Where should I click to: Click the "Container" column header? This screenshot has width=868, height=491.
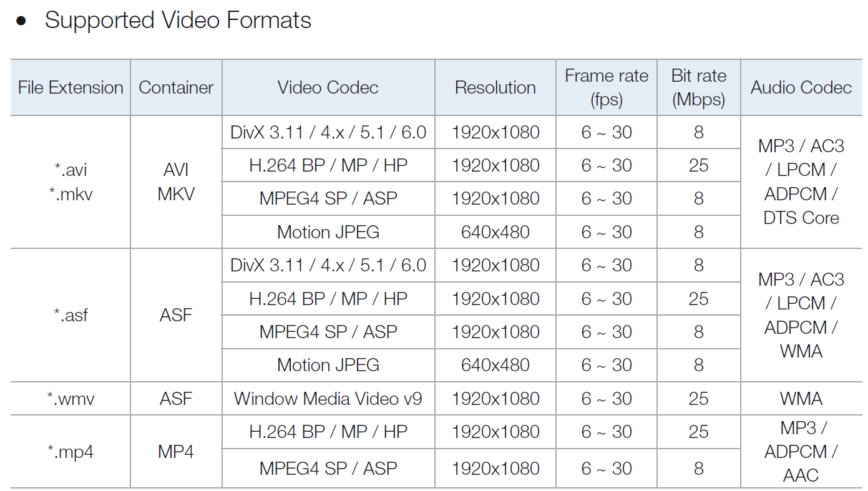pos(176,87)
